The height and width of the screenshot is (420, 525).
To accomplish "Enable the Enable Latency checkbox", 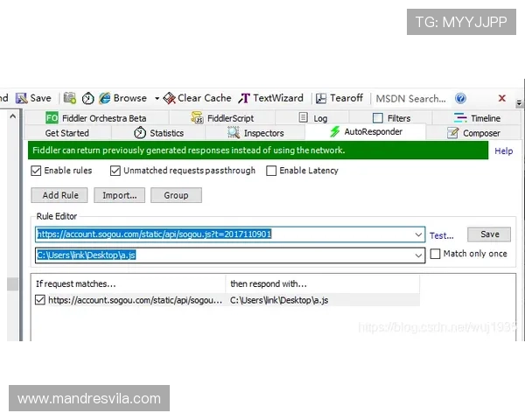I will tap(271, 171).
